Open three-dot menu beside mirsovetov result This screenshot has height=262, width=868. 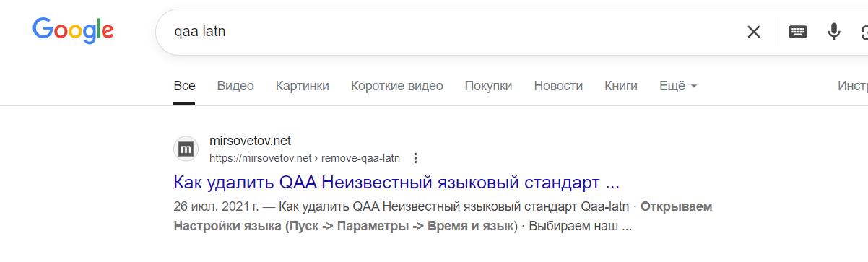415,158
